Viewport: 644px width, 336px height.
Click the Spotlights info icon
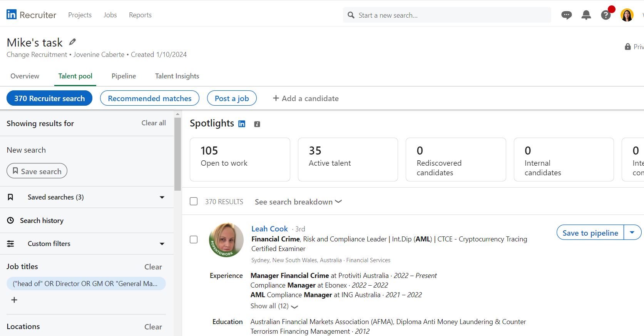[x=257, y=124]
